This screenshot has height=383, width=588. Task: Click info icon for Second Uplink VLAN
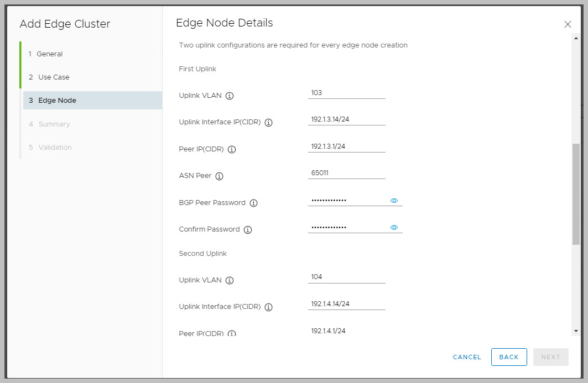coord(230,280)
